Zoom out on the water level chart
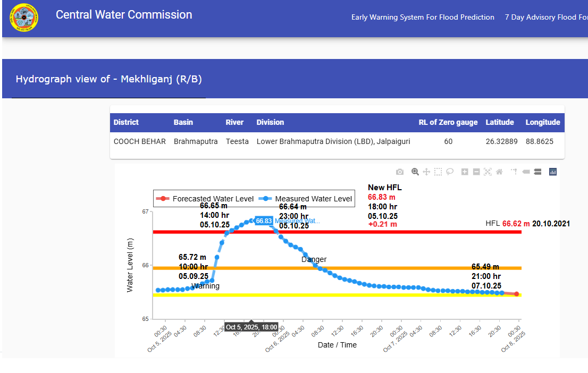Viewport: 588px width, 373px height. 475,172
